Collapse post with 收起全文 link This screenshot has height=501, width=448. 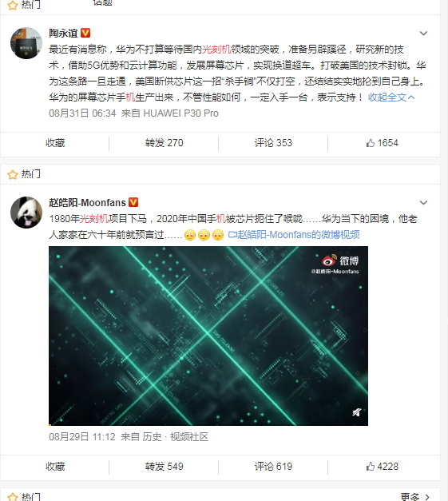click(x=391, y=97)
